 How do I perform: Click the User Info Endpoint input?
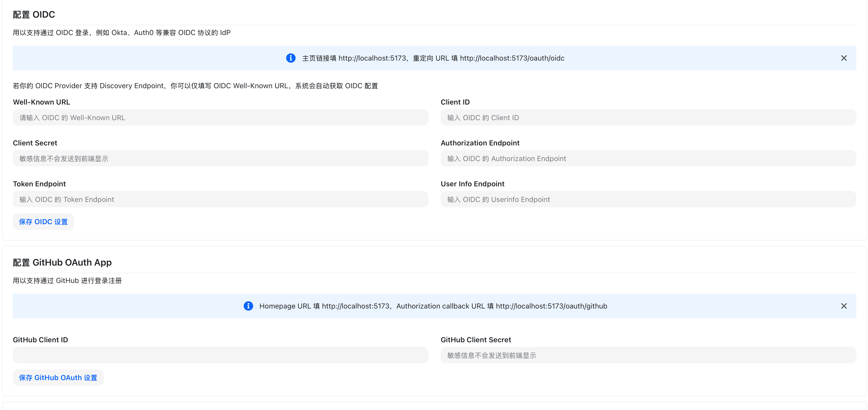[648, 199]
